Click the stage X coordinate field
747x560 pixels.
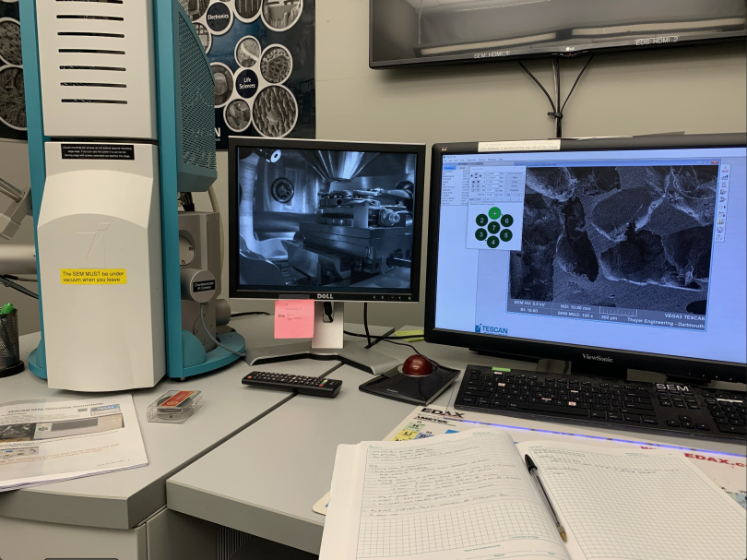tap(492, 173)
